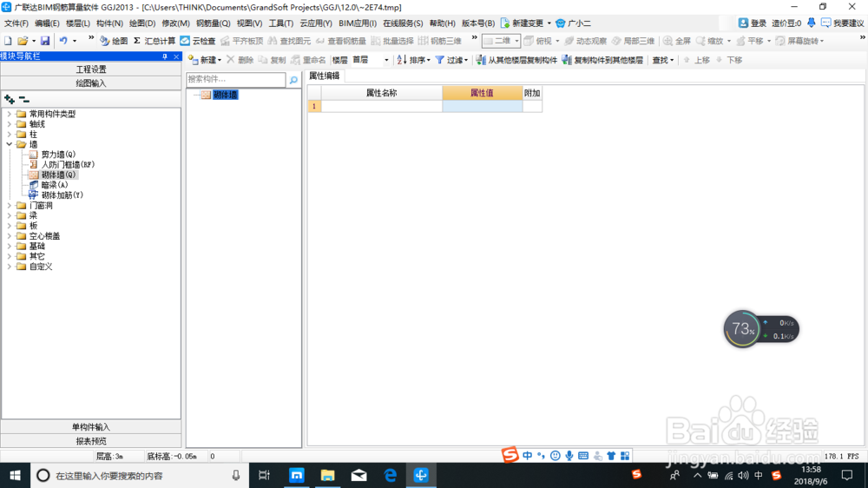This screenshot has height=488, width=868.
Task: Open the 绘图 drawing tool
Action: pyautogui.click(x=114, y=41)
